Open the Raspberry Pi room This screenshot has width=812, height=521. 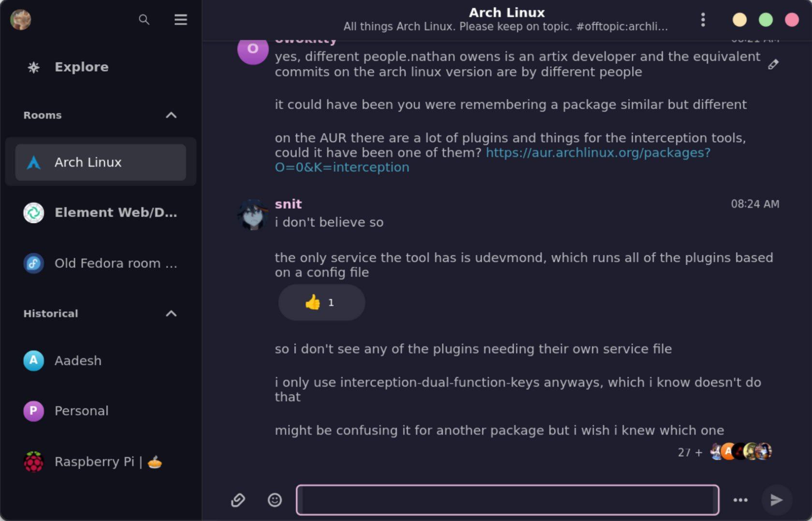[101, 462]
